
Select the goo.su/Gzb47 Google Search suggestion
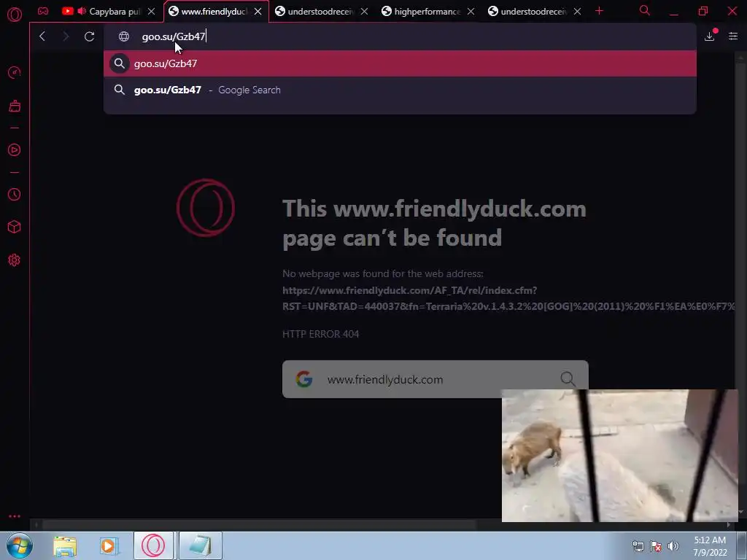(400, 90)
